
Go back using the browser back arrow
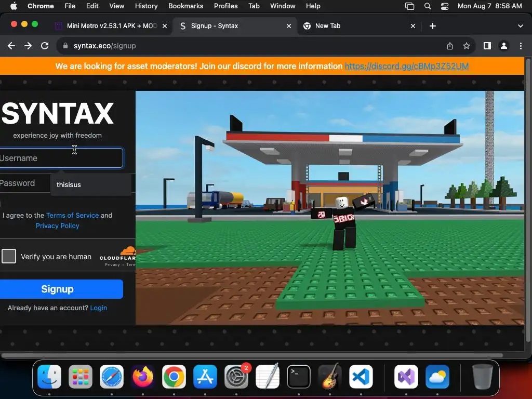pyautogui.click(x=11, y=46)
